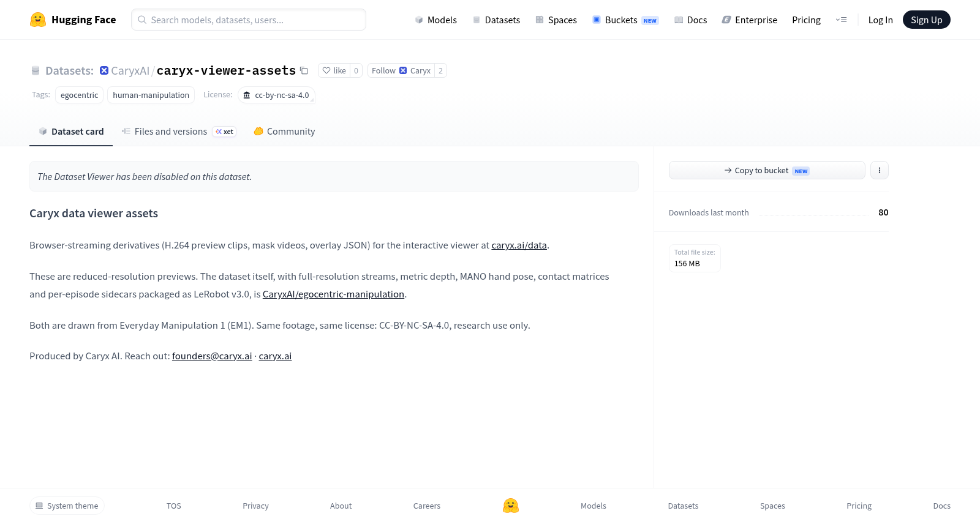980x527 pixels.
Task: Click the Log In link
Action: tap(880, 20)
